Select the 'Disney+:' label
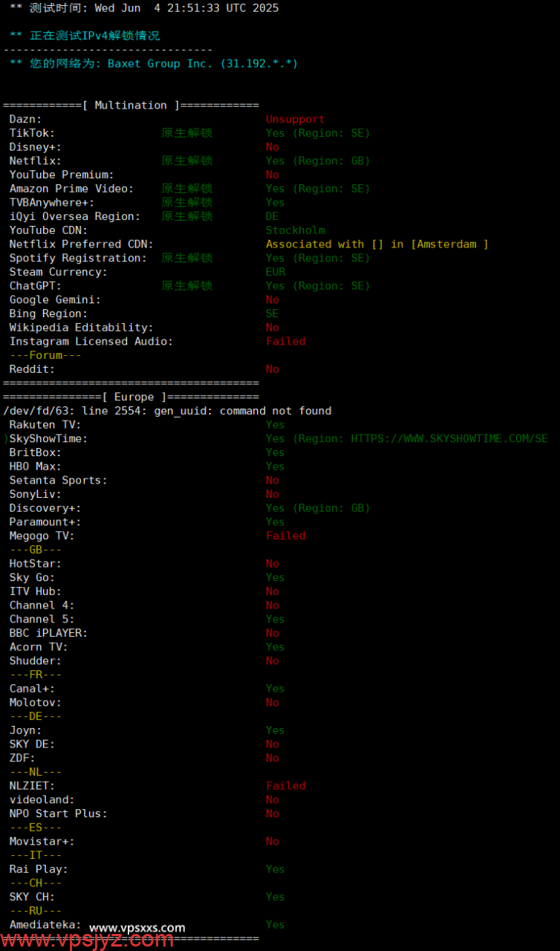This screenshot has width=560, height=951. [x=36, y=147]
